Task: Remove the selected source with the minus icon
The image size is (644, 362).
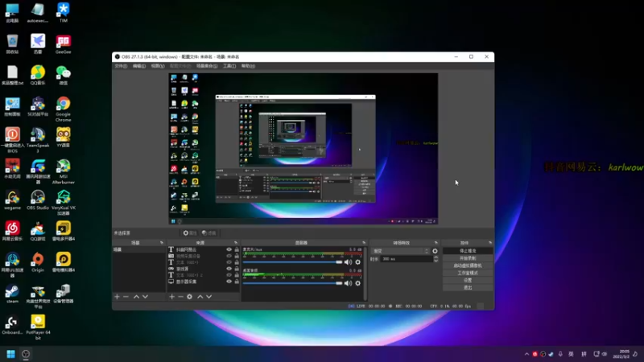Action: coord(180,296)
